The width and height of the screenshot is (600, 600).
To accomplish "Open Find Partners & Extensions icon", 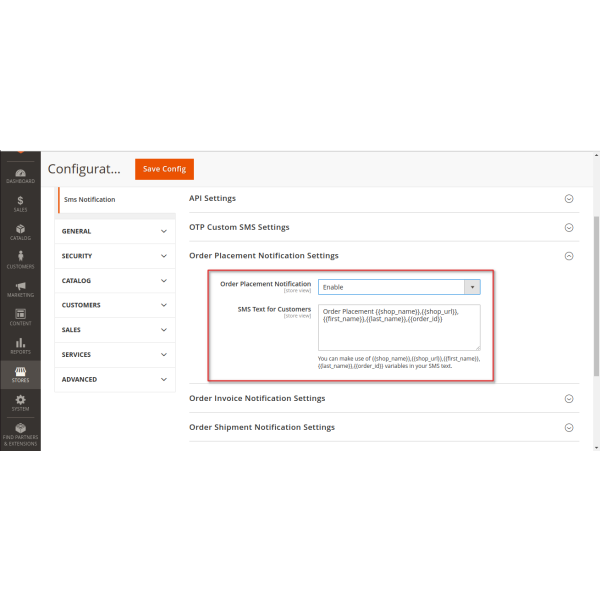I will coord(20,433).
